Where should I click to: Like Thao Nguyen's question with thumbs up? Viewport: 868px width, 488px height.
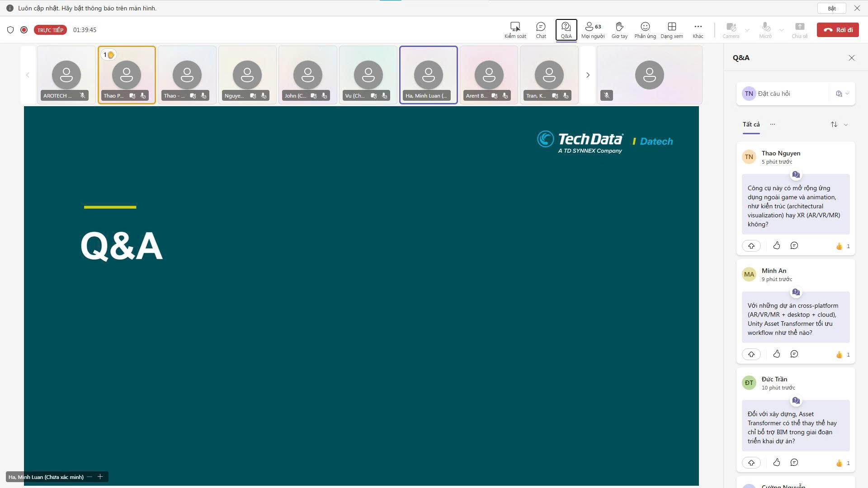point(777,246)
